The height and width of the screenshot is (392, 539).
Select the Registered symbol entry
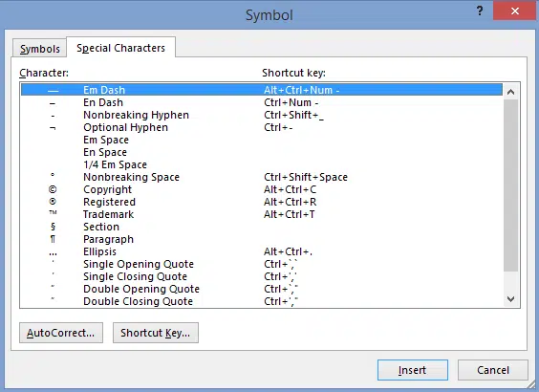[x=261, y=202]
